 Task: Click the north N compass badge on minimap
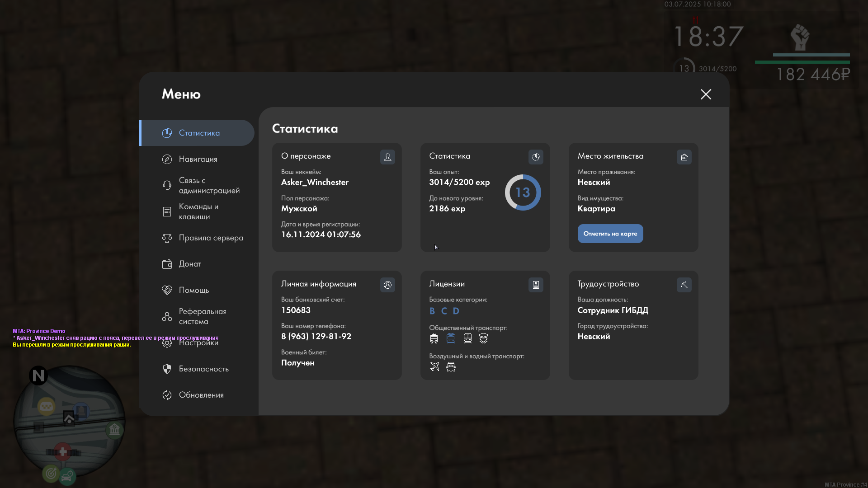tap(38, 375)
